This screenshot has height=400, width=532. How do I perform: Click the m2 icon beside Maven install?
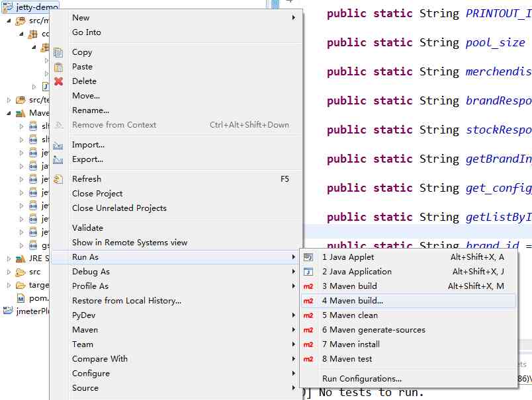308,344
